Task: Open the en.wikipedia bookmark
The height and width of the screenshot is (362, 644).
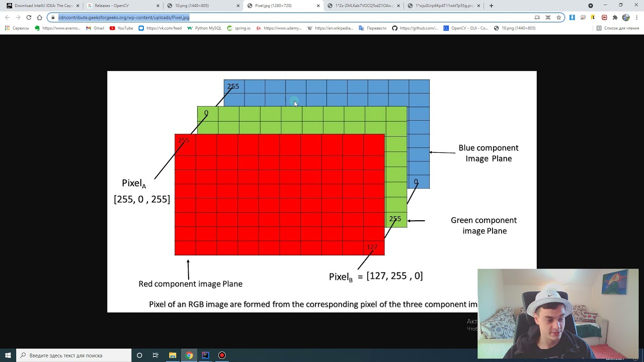Action: point(331,28)
